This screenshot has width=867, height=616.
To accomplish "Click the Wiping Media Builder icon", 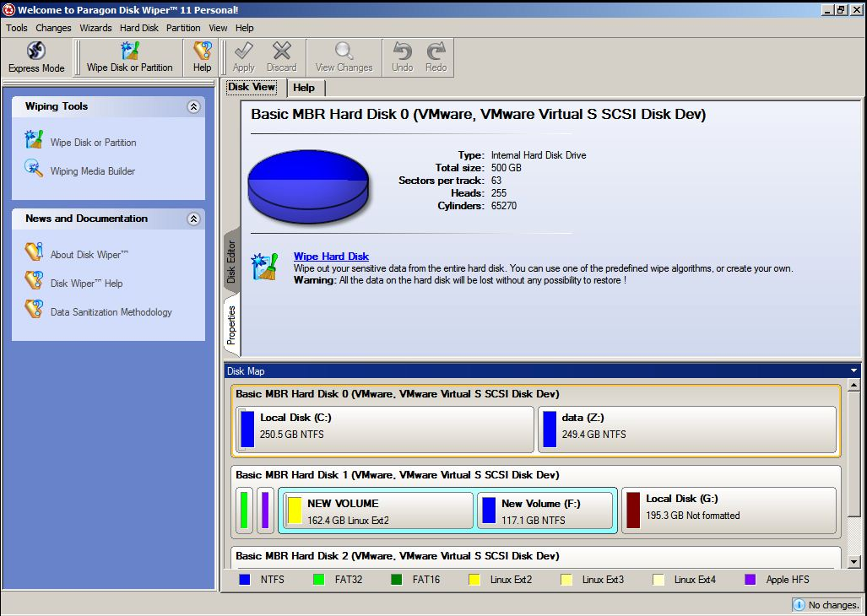I will (34, 169).
